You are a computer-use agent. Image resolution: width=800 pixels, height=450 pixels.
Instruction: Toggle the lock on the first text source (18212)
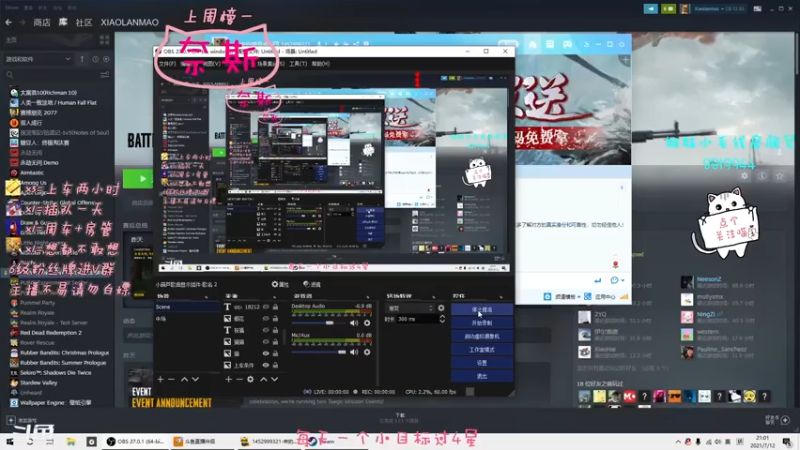pos(276,307)
